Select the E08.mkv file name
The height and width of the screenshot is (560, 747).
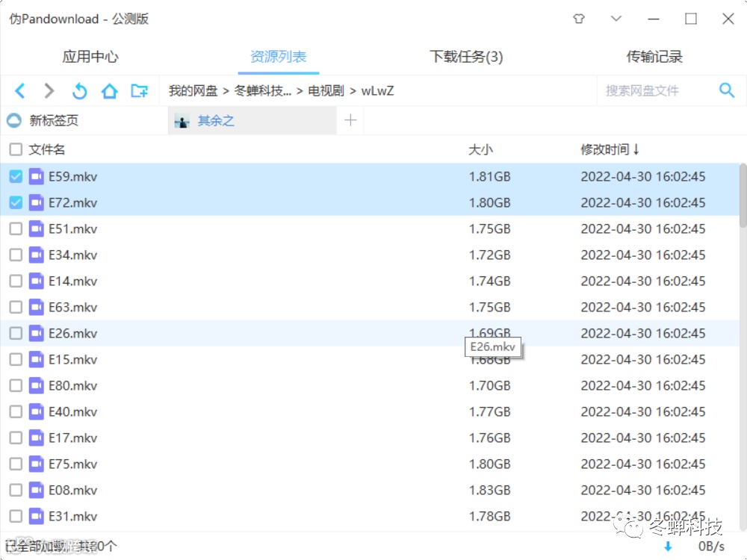(x=73, y=490)
